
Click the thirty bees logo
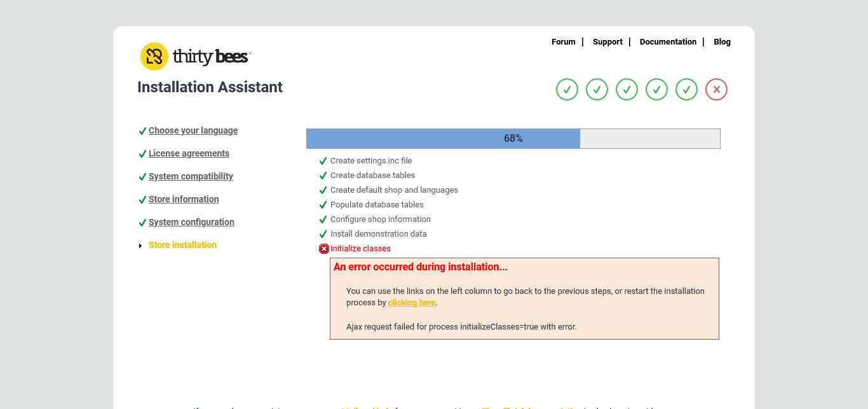tap(196, 57)
